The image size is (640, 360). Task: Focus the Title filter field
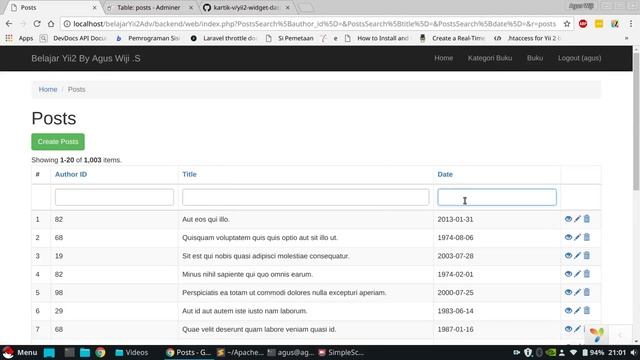[305, 197]
